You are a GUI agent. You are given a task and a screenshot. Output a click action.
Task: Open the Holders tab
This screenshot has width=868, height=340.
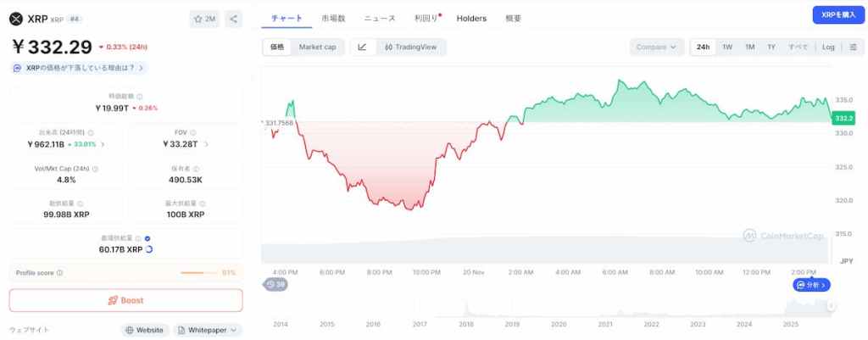[x=471, y=19]
